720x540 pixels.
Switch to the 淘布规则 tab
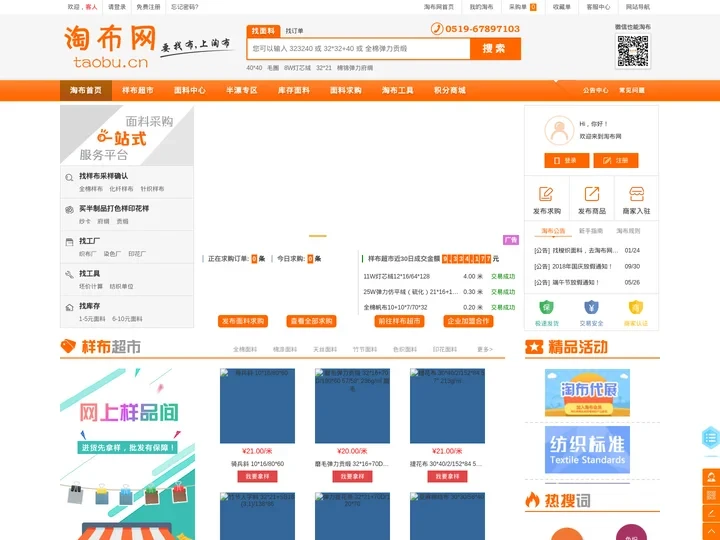pos(628,231)
